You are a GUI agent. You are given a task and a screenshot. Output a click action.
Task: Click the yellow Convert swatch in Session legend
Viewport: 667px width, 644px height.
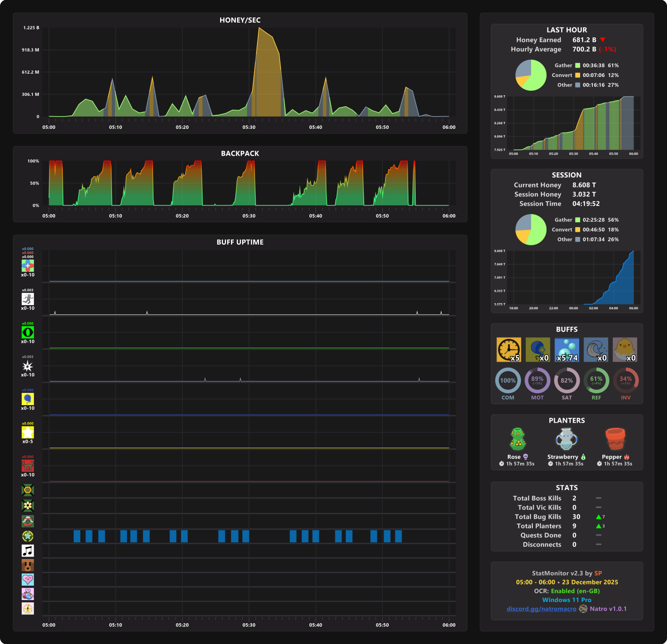coord(577,229)
